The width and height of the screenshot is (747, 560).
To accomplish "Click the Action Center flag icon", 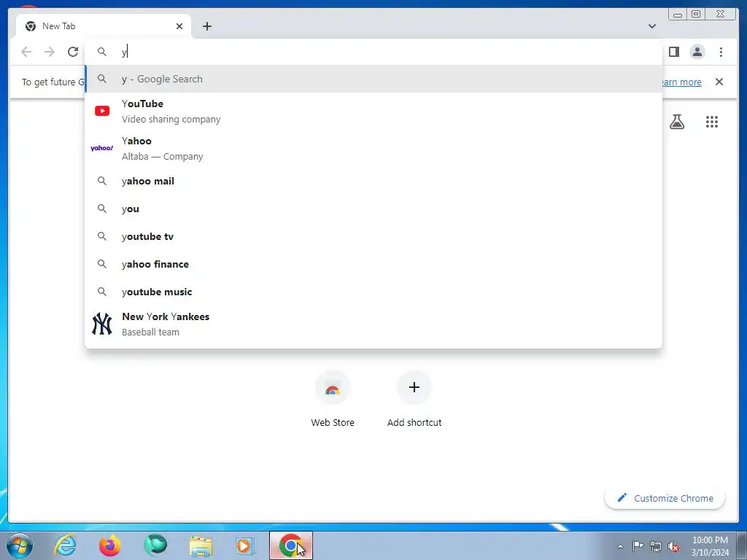I will tap(638, 546).
